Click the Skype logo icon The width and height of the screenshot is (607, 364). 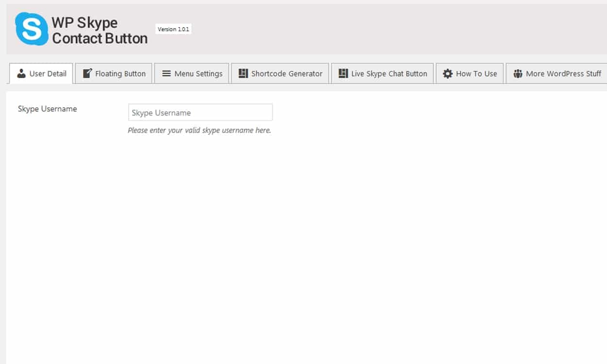coord(32,29)
